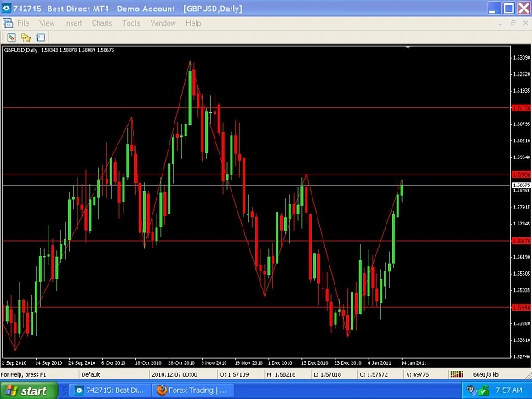Click the Default profile in status bar
The height and width of the screenshot is (399, 532).
pyautogui.click(x=90, y=374)
